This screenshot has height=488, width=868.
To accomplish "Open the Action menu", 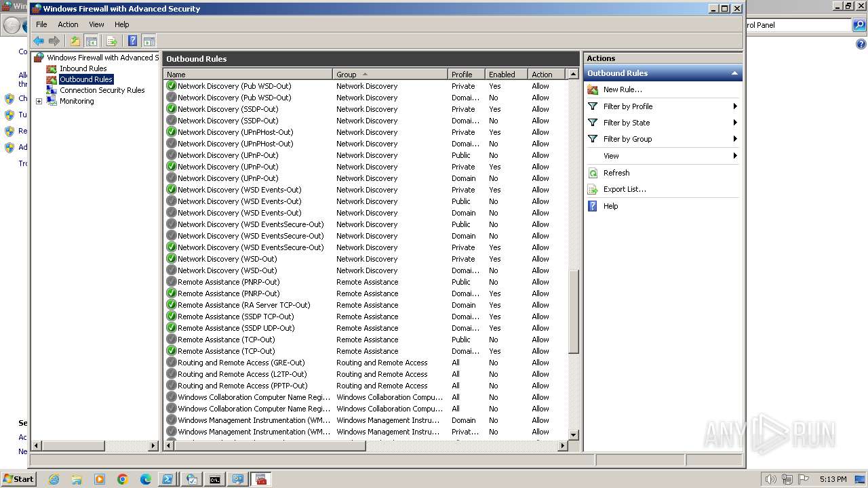I will pyautogui.click(x=68, y=24).
